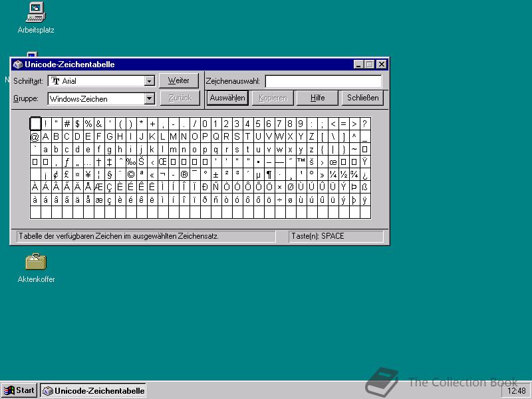Select the dagger † character
Image resolution: width=532 pixels, height=399 pixels.
pos(98,162)
